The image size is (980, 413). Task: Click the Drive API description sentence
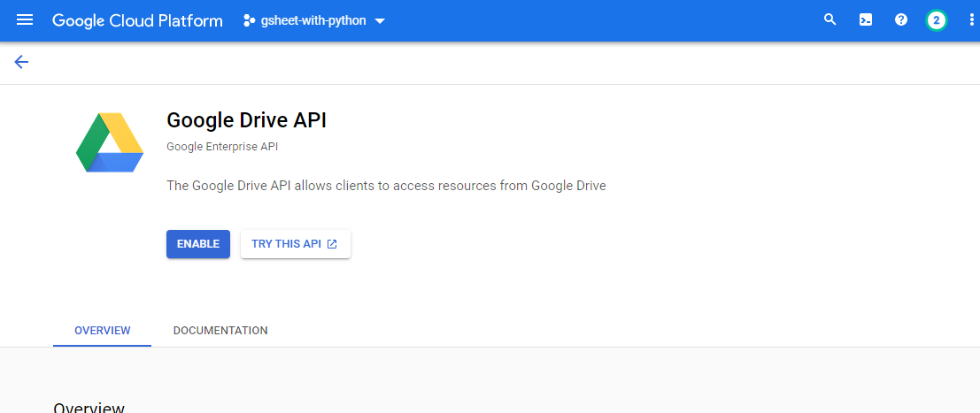pos(386,186)
